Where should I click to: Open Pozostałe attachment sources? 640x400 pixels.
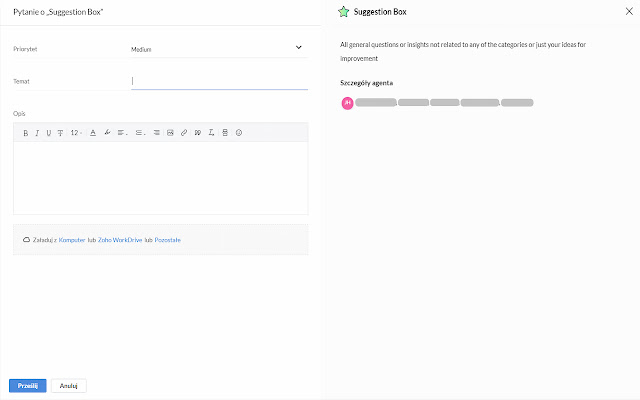pos(167,240)
